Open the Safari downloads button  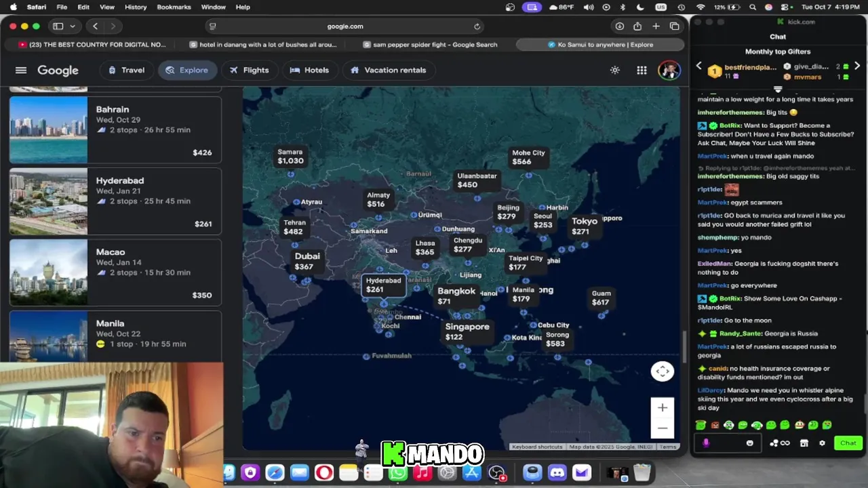[619, 26]
